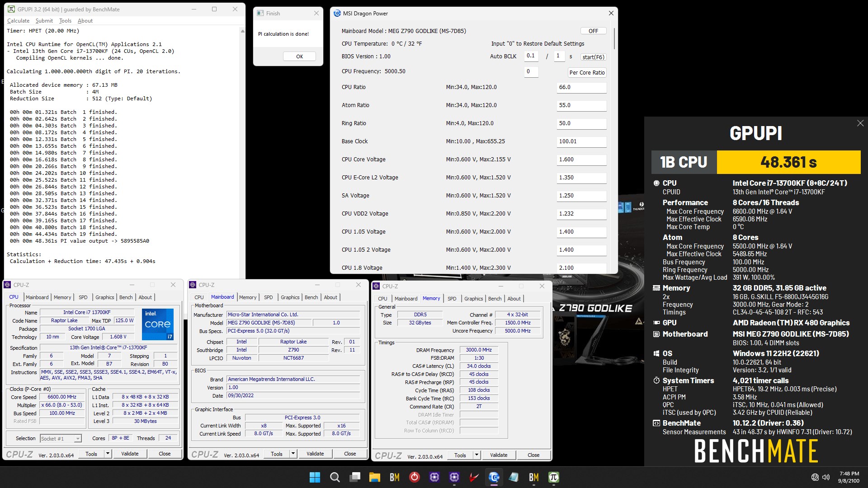This screenshot has width=868, height=488.
Task: Select Memory tab in CPU-Z CPU window
Action: [62, 297]
